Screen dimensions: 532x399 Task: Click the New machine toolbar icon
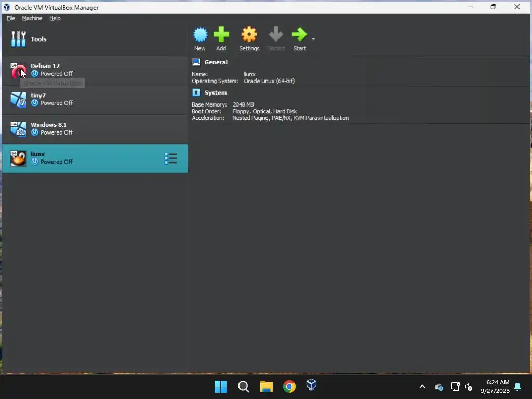click(200, 34)
